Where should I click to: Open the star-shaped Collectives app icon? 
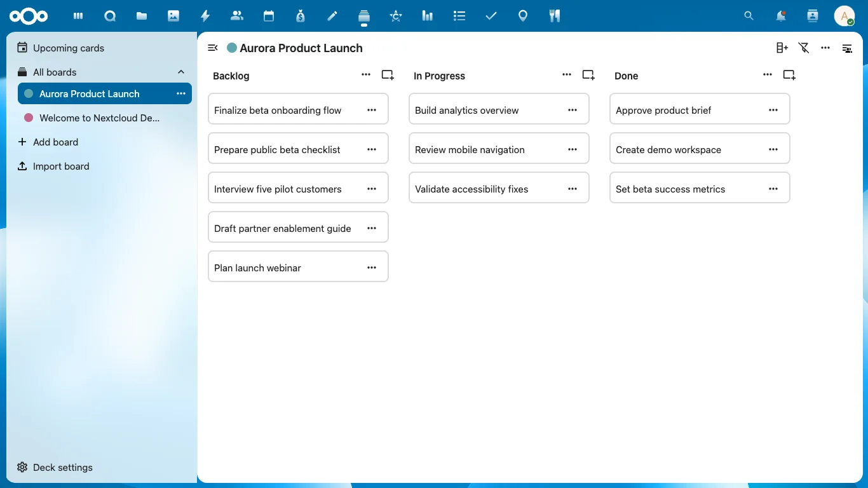pyautogui.click(x=396, y=16)
